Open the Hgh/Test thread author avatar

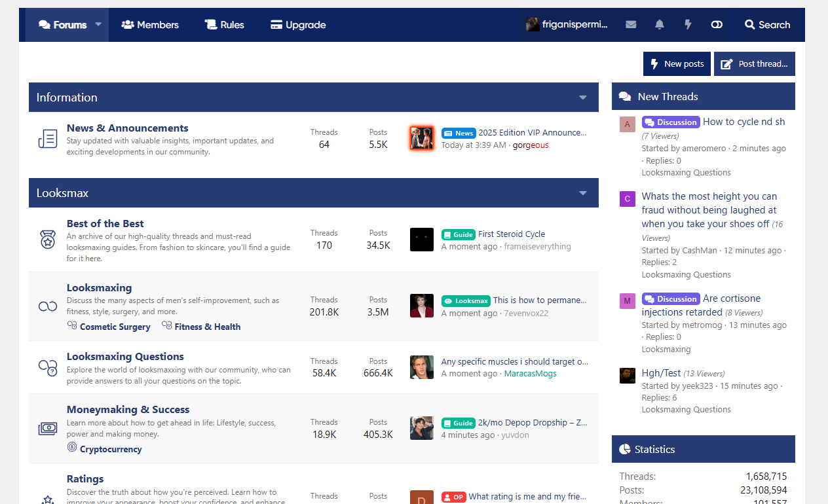point(627,376)
